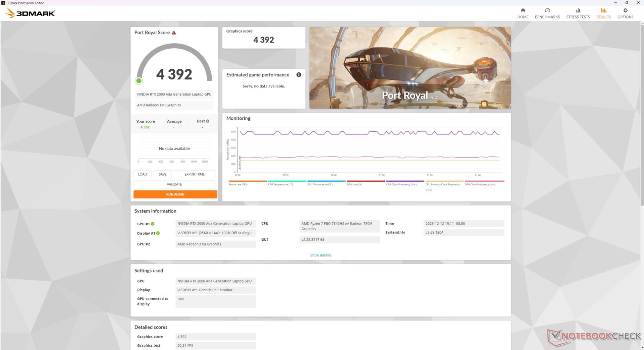This screenshot has height=350, width=644.
Task: Open Stress Tests from the navigation bar
Action: pyautogui.click(x=578, y=13)
